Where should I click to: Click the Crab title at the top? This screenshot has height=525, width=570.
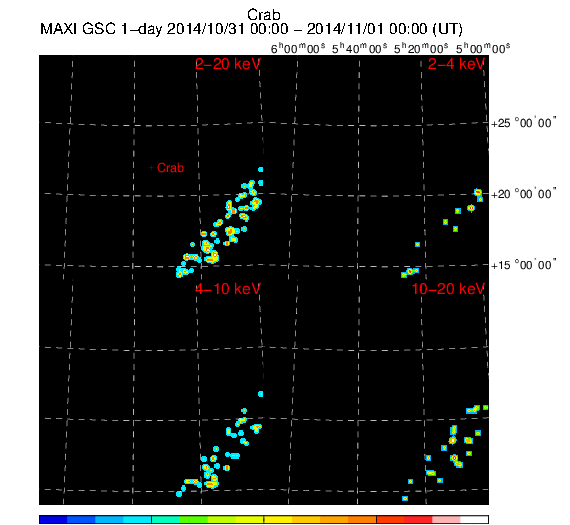tap(264, 15)
